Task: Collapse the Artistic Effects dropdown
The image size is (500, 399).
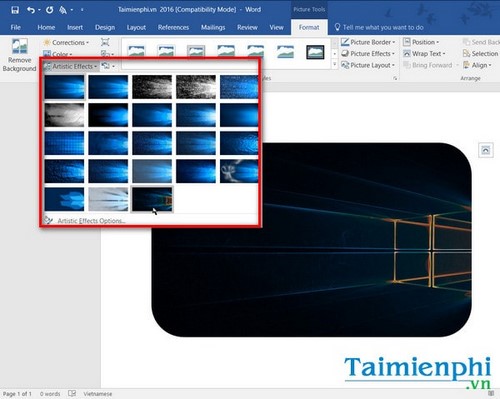Action: tap(71, 66)
